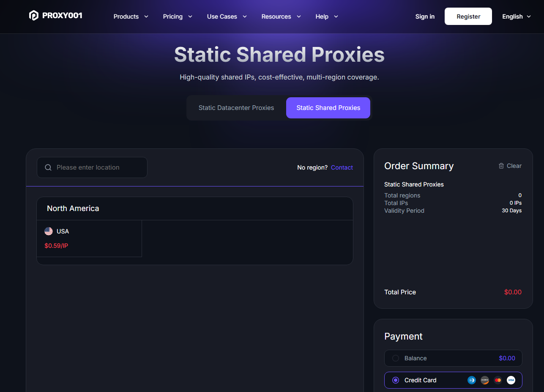Select the Balance payment radio button
Image resolution: width=544 pixels, height=392 pixels.
pos(396,358)
